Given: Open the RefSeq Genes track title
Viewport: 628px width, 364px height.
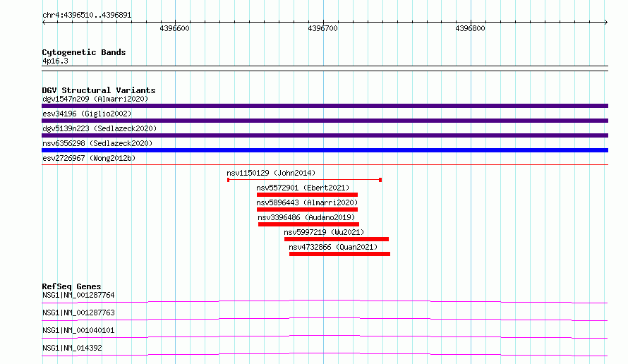Looking at the screenshot, I should [72, 286].
